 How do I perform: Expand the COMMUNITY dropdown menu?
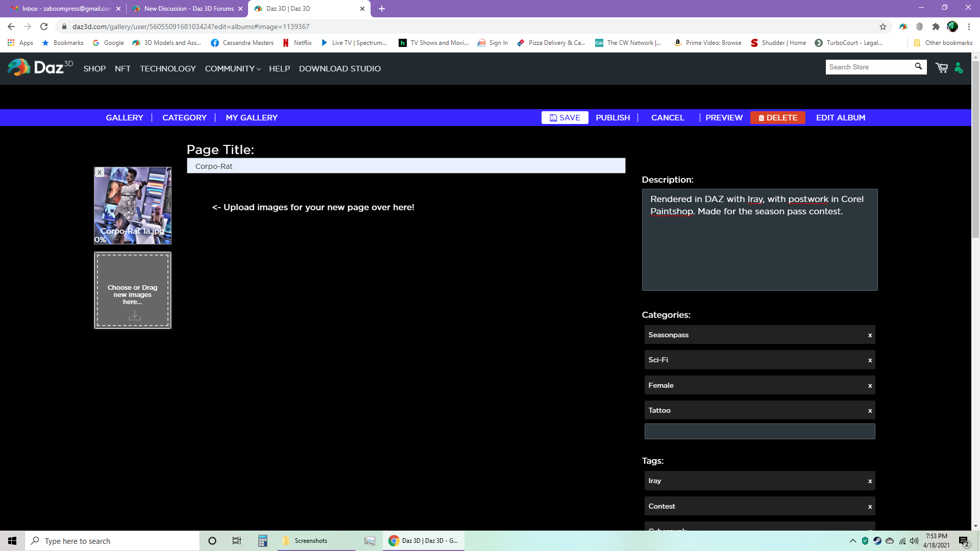click(233, 68)
